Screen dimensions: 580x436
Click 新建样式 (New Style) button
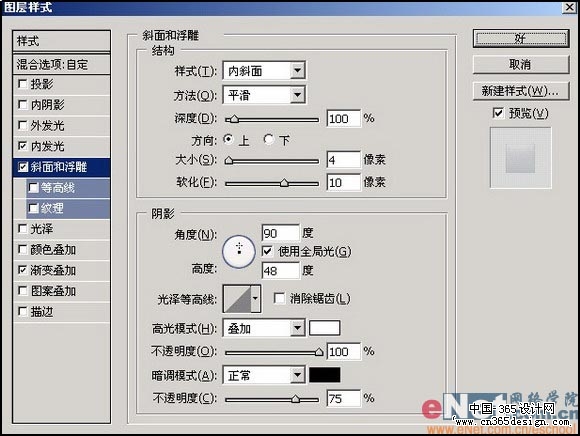(521, 91)
